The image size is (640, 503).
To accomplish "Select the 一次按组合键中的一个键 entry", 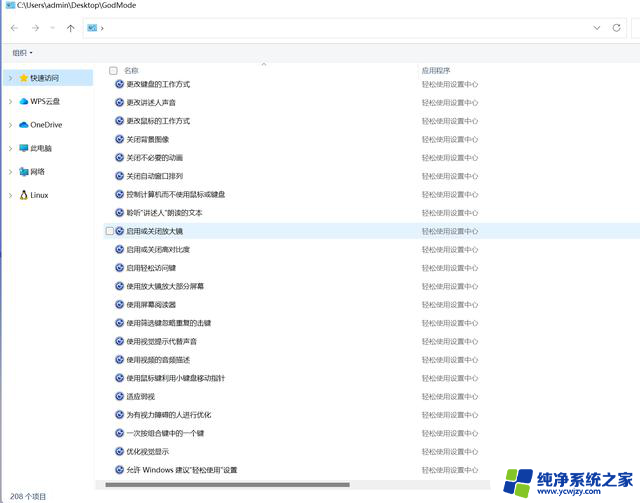I will click(x=165, y=433).
